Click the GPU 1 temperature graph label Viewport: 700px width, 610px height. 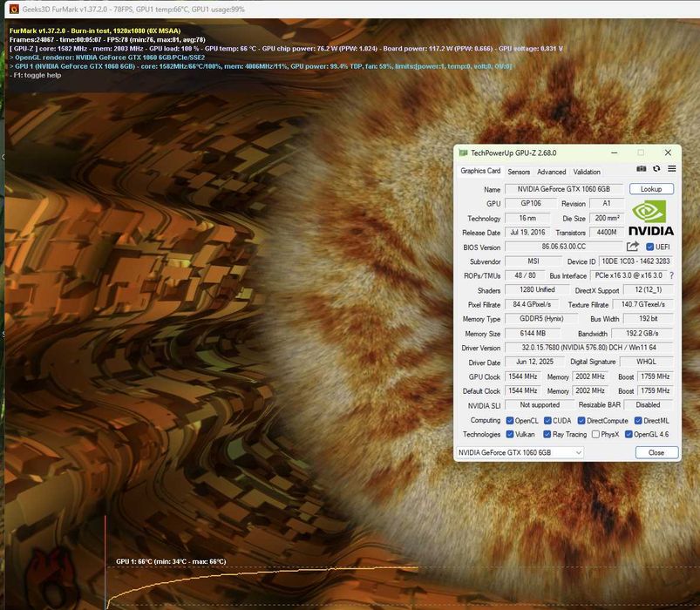point(171,561)
